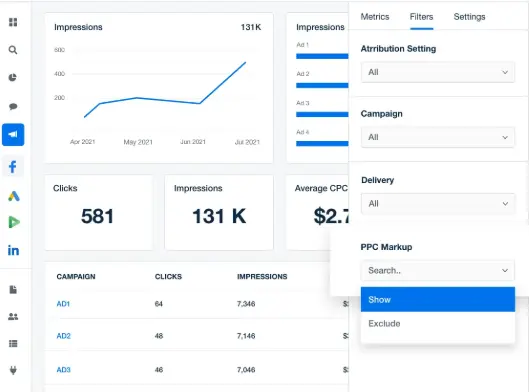Open the users people icon in sidebar
The image size is (529, 392).
13,316
